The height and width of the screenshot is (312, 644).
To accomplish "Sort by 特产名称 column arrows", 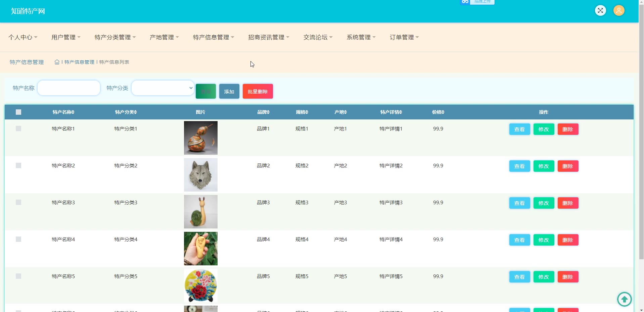I will coord(73,112).
